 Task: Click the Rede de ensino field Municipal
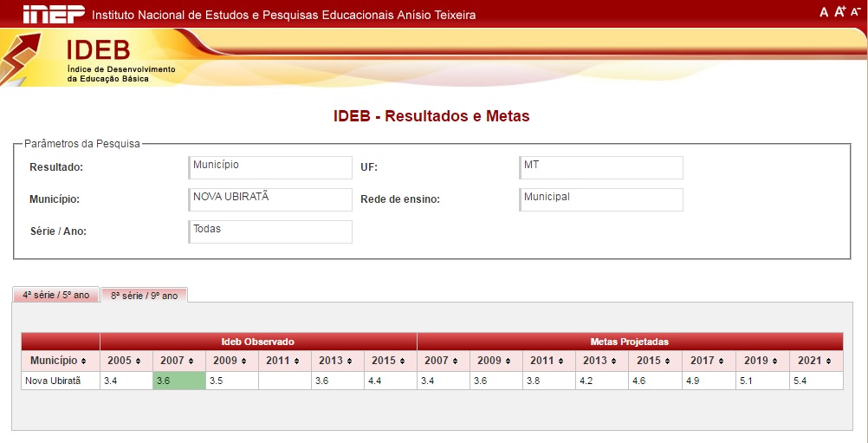point(601,199)
